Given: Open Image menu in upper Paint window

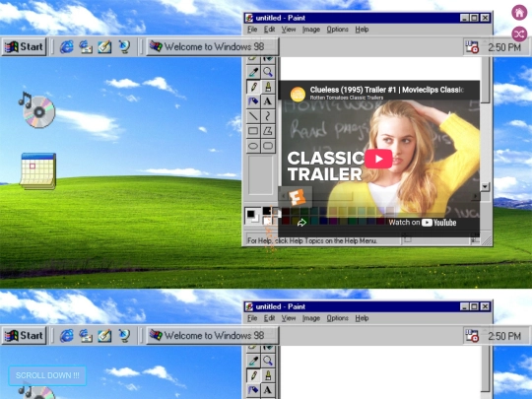Looking at the screenshot, I should (x=311, y=30).
